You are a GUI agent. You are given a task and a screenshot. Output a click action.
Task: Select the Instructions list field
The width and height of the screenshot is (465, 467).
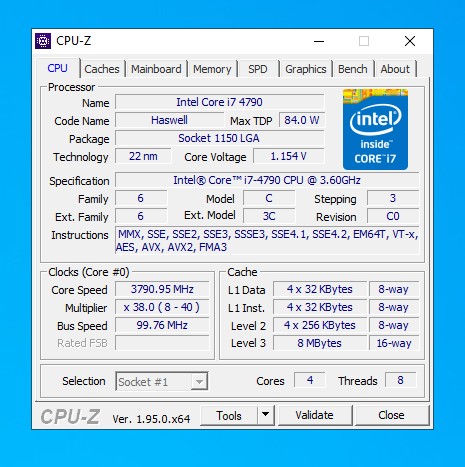click(x=267, y=240)
